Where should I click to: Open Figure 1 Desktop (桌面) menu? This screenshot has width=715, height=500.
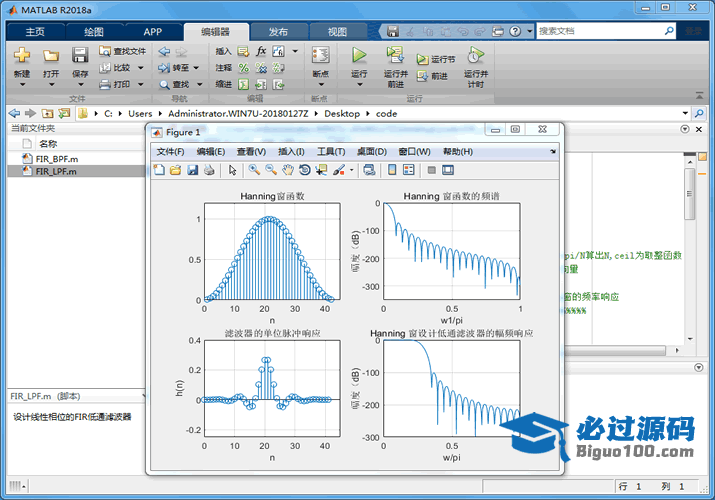[372, 151]
